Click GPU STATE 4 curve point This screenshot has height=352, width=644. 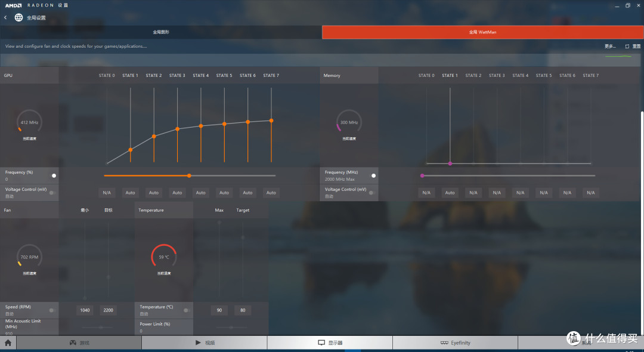coord(201,126)
